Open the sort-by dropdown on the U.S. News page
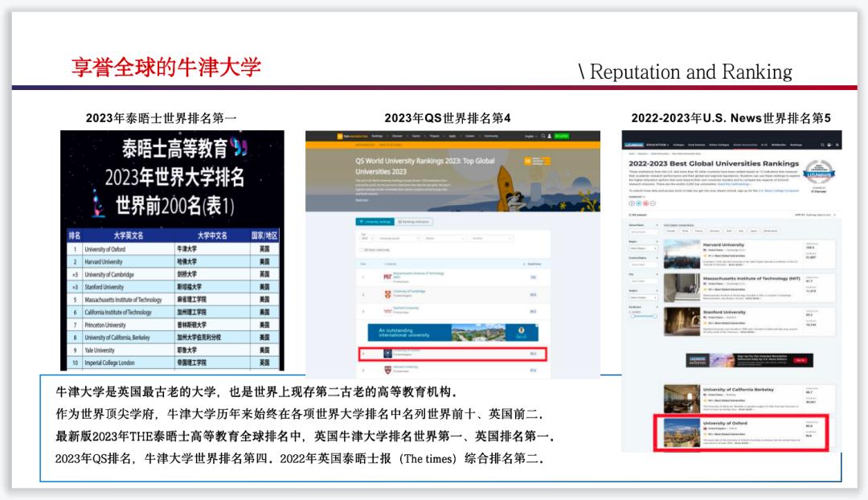The image size is (868, 500). 816,215
